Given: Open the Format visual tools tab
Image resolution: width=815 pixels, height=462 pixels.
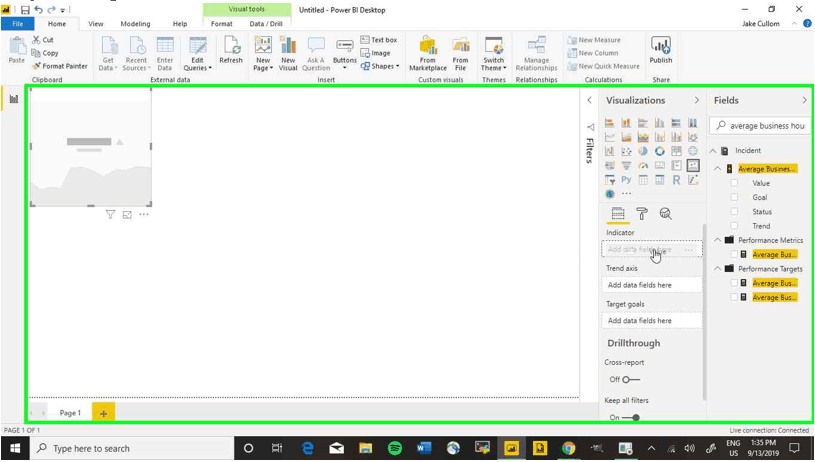Looking at the screenshot, I should pos(221,24).
